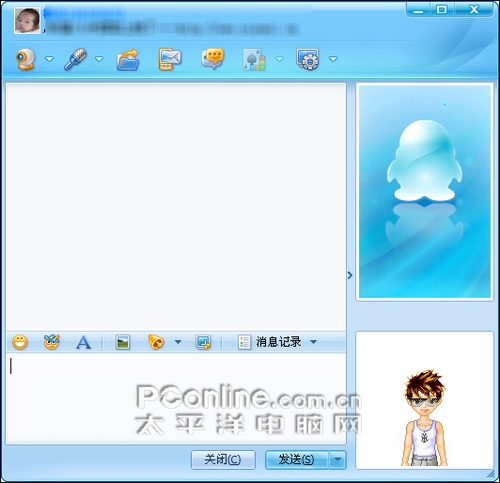Click the 发送(S) send button
500x483 pixels.
click(x=297, y=460)
